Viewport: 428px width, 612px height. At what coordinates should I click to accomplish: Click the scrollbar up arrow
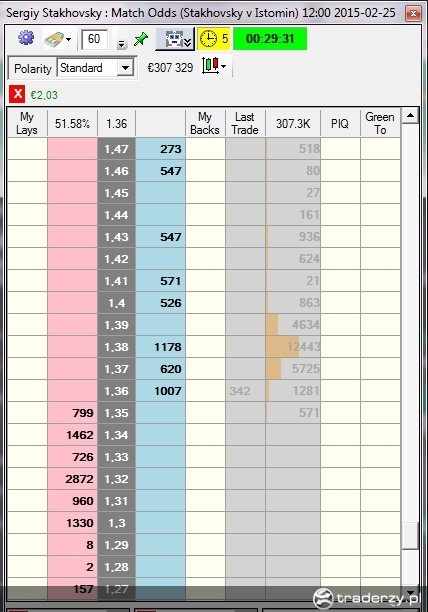tap(410, 116)
